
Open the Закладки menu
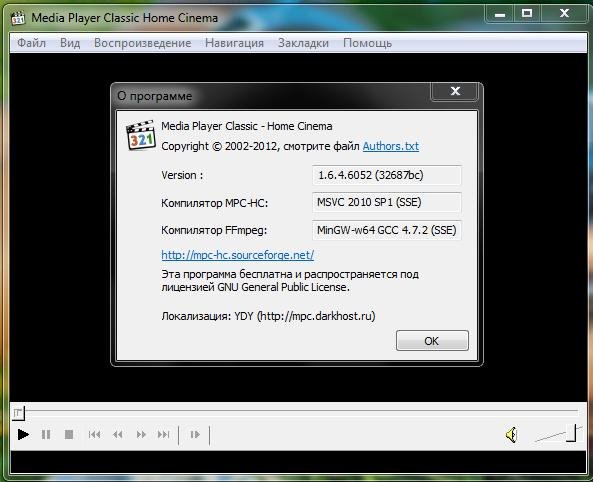[303, 43]
